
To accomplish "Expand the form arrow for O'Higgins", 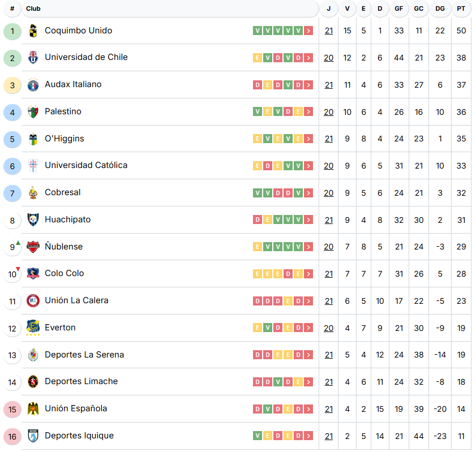I will coord(308,139).
